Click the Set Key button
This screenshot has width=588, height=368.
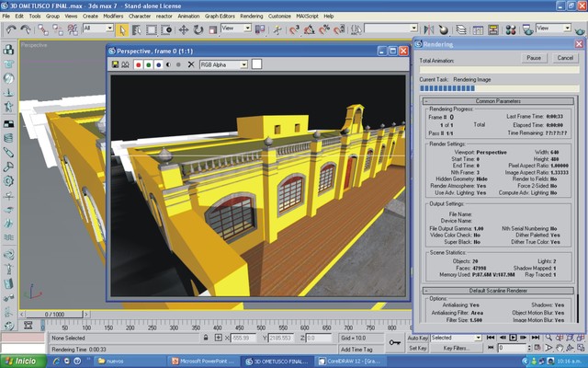click(x=417, y=348)
